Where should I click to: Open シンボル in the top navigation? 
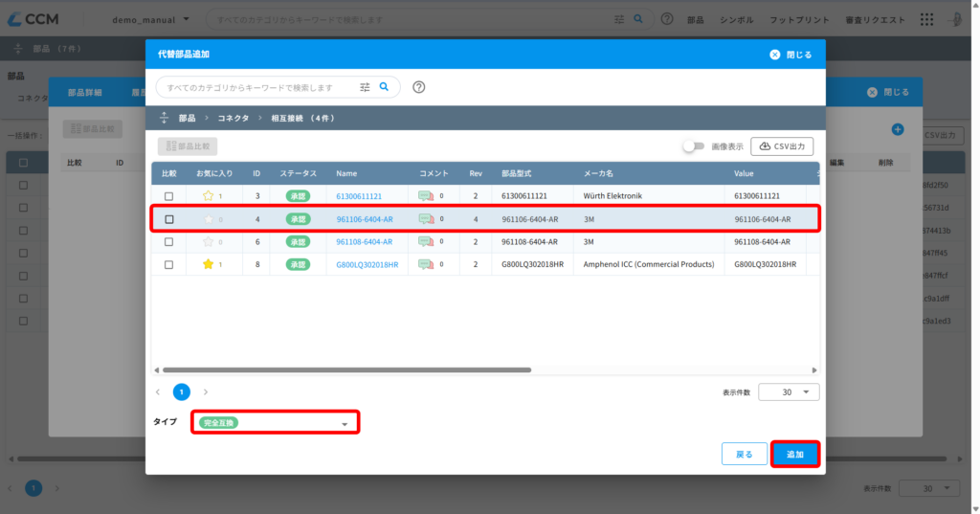(737, 20)
